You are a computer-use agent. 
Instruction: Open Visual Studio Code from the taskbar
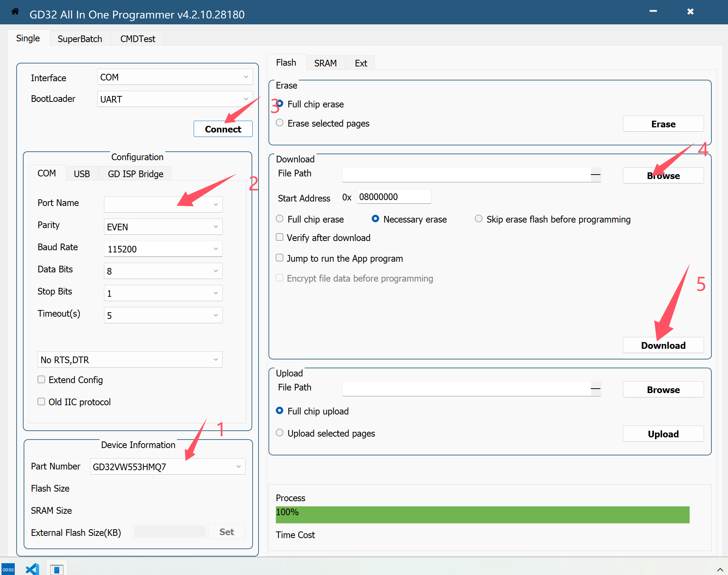coord(32,569)
